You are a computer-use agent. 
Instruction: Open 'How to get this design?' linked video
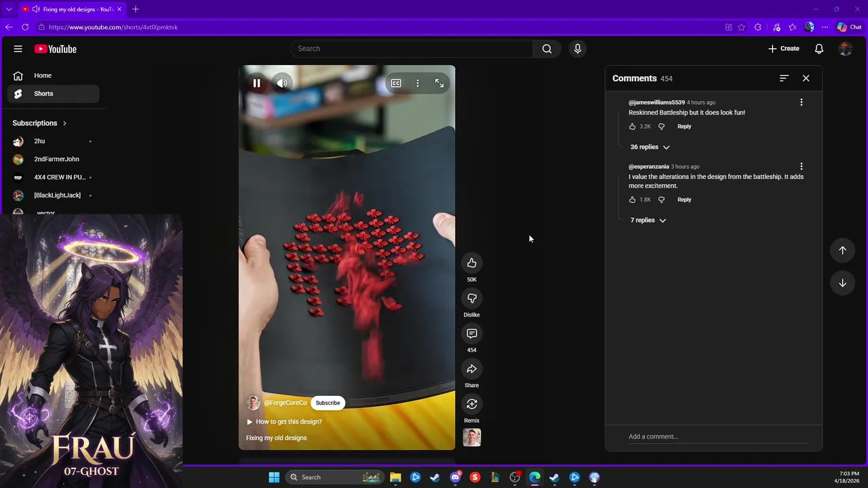click(x=284, y=422)
